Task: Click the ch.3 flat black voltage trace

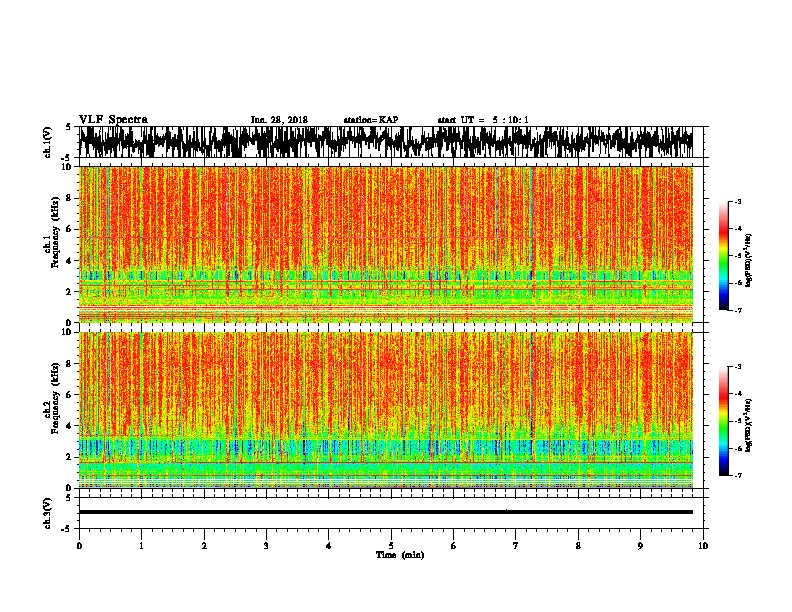Action: point(386,512)
